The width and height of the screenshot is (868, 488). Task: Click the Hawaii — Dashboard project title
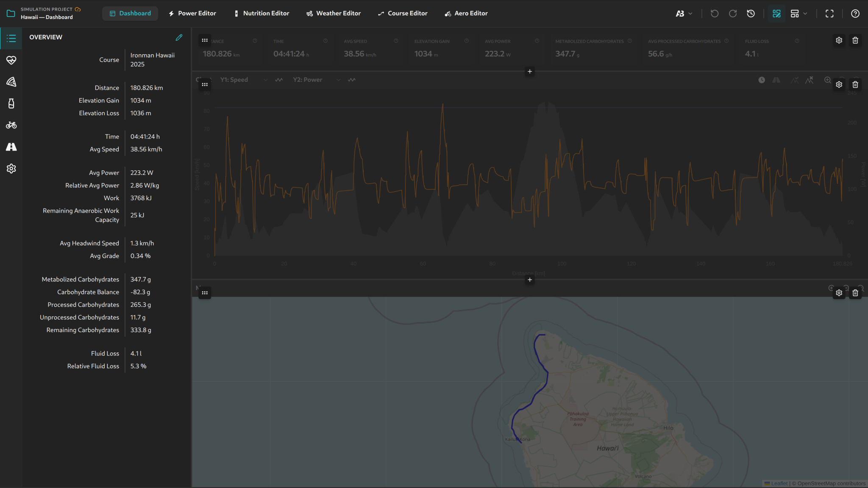pos(47,17)
